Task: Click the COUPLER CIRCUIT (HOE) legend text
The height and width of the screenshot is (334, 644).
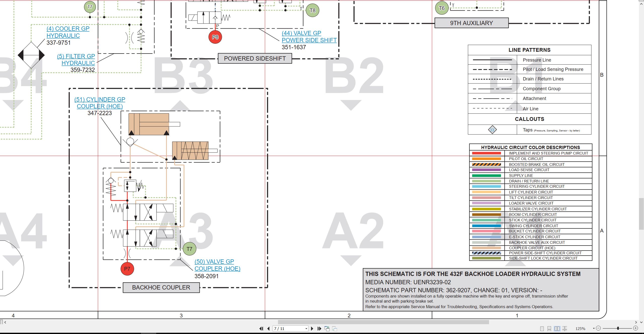Action: [532, 248]
